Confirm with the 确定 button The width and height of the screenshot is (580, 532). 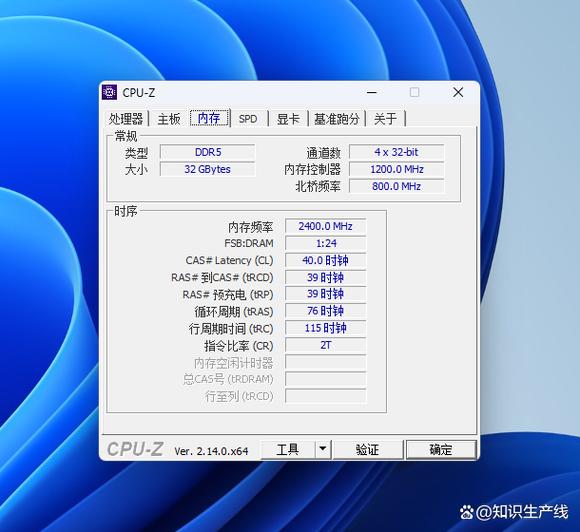pos(441,449)
